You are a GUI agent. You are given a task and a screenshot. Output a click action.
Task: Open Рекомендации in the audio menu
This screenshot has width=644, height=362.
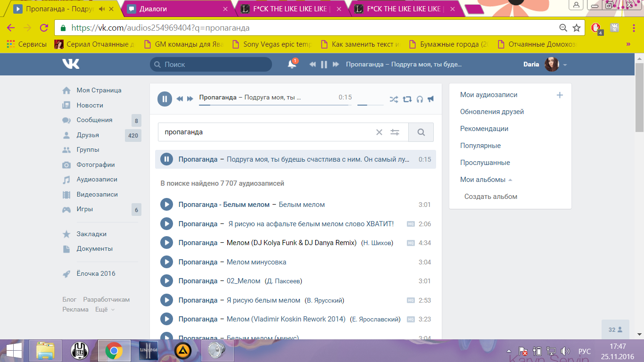click(x=484, y=129)
